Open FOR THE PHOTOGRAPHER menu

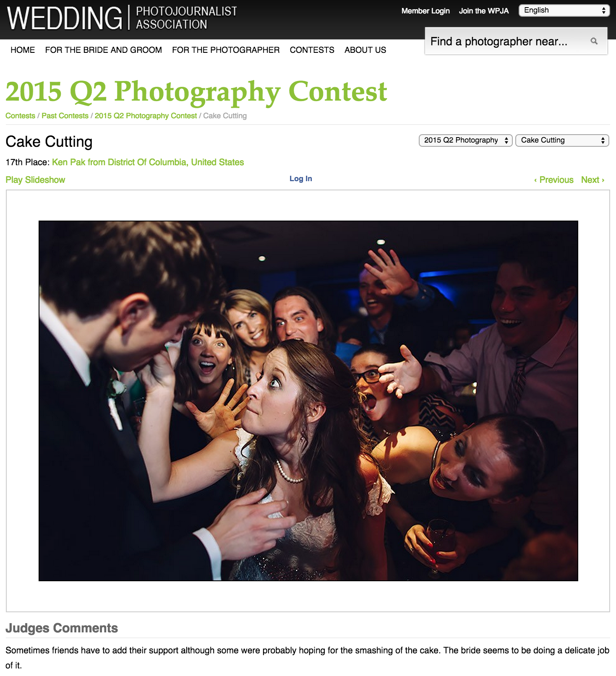coord(226,50)
